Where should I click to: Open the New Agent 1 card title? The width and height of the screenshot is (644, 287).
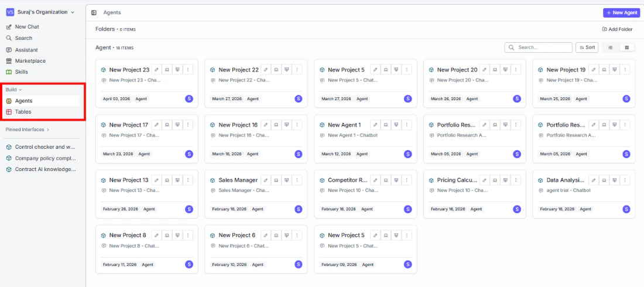tap(345, 125)
